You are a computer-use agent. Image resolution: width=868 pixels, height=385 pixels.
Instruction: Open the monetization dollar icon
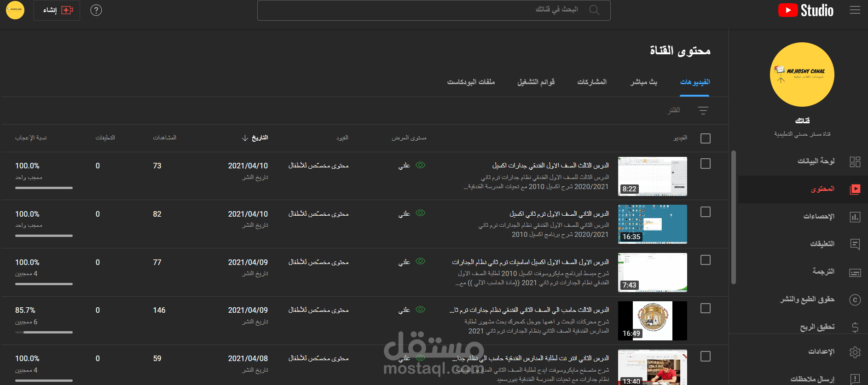pos(855,328)
